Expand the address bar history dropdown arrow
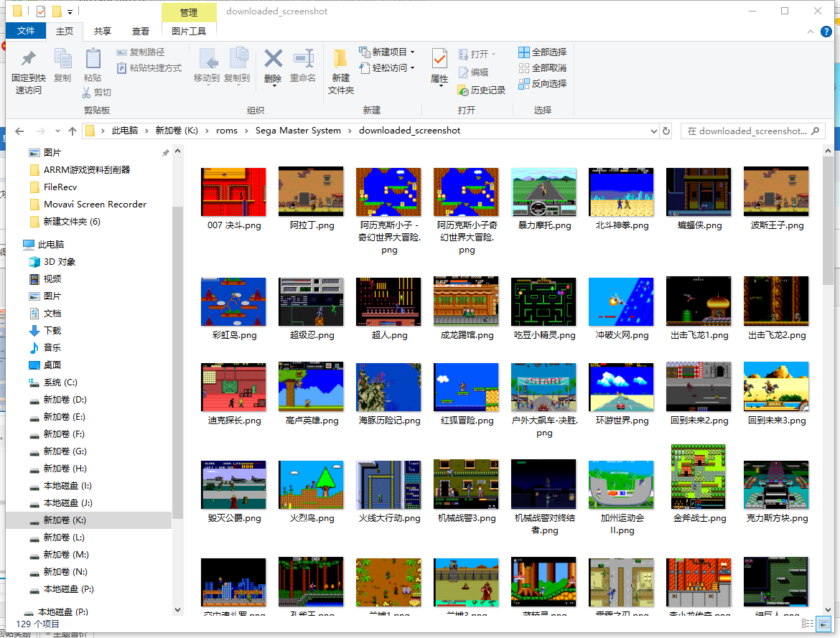Screen dimensions: 840x638 coord(653,131)
